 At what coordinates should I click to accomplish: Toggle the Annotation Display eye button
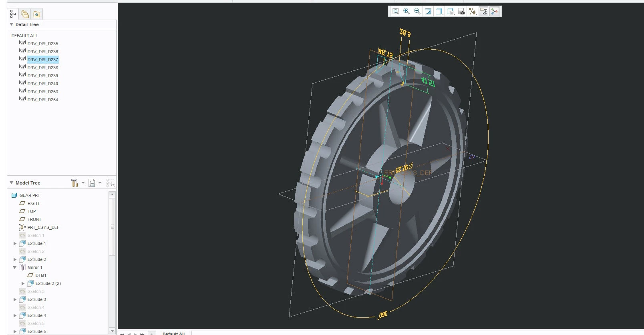click(483, 11)
